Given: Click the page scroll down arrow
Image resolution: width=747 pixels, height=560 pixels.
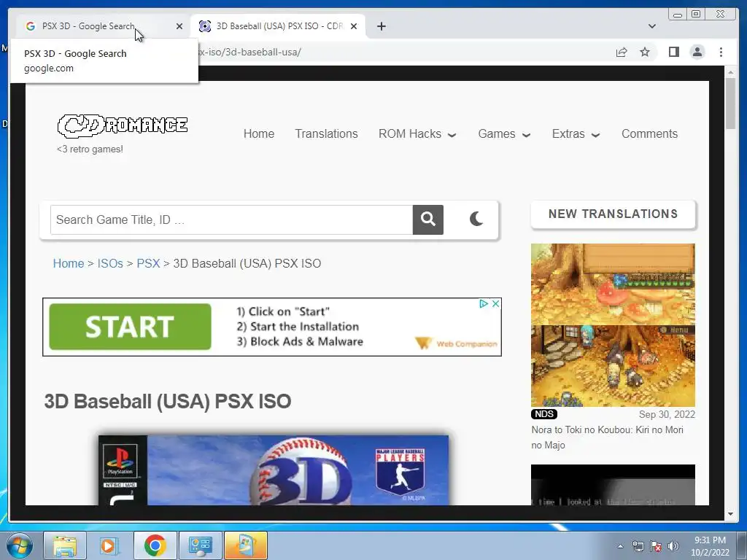Looking at the screenshot, I should [730, 514].
